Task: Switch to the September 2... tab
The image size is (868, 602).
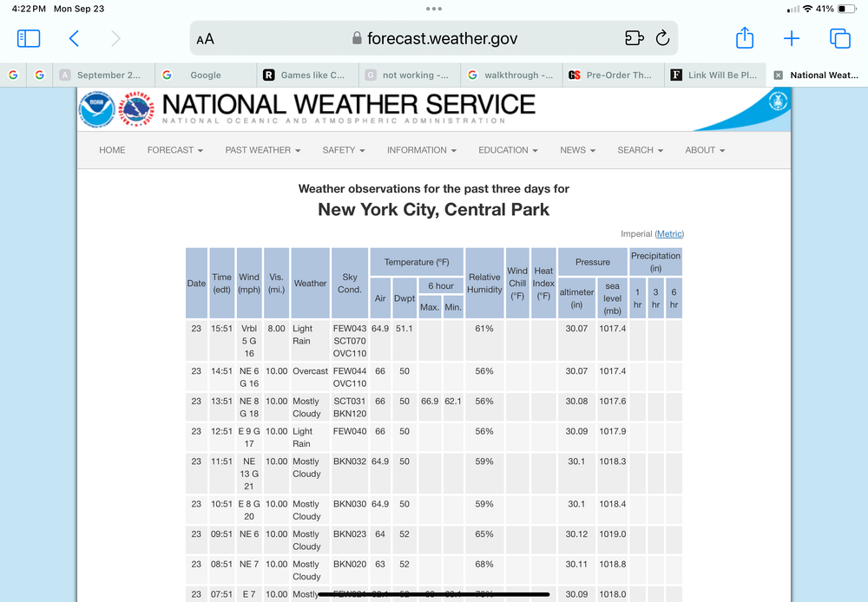Action: pos(103,75)
